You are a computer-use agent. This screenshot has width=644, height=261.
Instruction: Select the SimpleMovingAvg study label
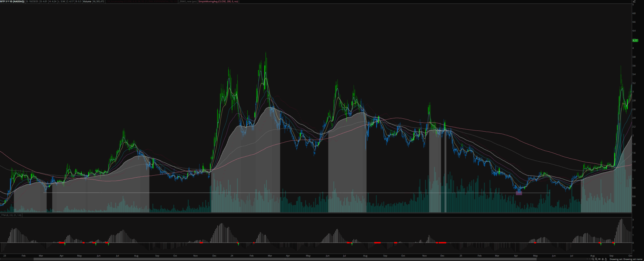[218, 2]
